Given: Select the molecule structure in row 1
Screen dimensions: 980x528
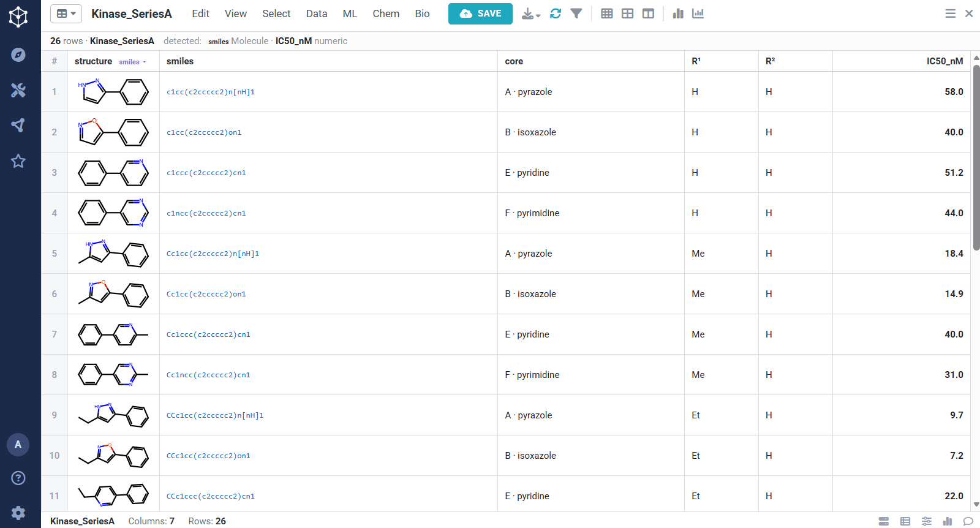Looking at the screenshot, I should (x=113, y=92).
